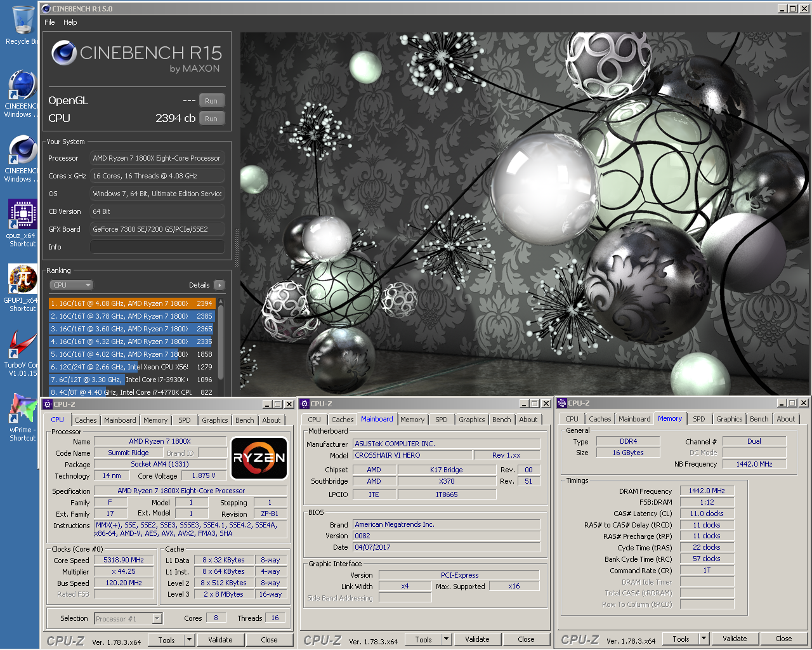The height and width of the screenshot is (650, 812).
Task: Click the middle CPU-Z window title icon
Action: (304, 404)
